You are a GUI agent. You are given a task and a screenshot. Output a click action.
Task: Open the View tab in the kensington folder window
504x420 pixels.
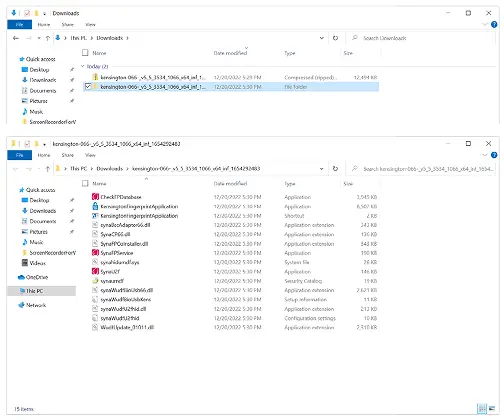pyautogui.click(x=90, y=155)
